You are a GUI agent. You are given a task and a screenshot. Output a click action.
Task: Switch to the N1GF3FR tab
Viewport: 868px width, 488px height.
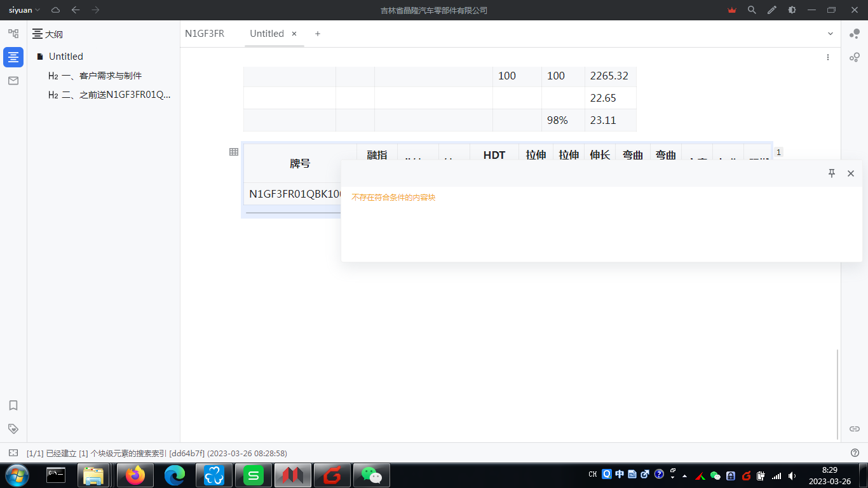point(205,34)
